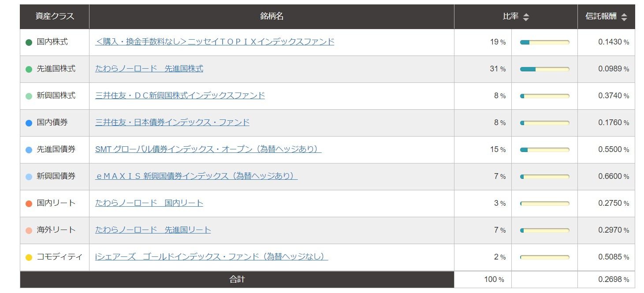Click the blue 国内債券 dot
The width and height of the screenshot is (644, 293).
coord(29,123)
